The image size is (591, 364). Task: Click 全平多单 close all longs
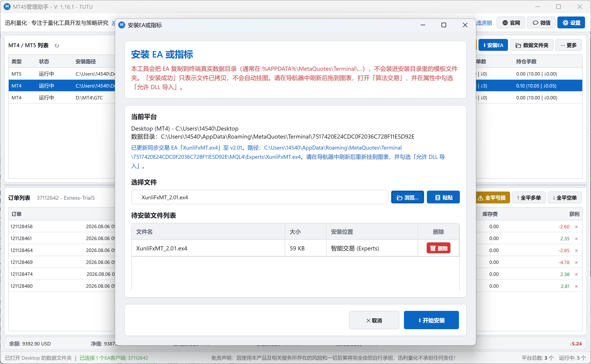pyautogui.click(x=529, y=198)
